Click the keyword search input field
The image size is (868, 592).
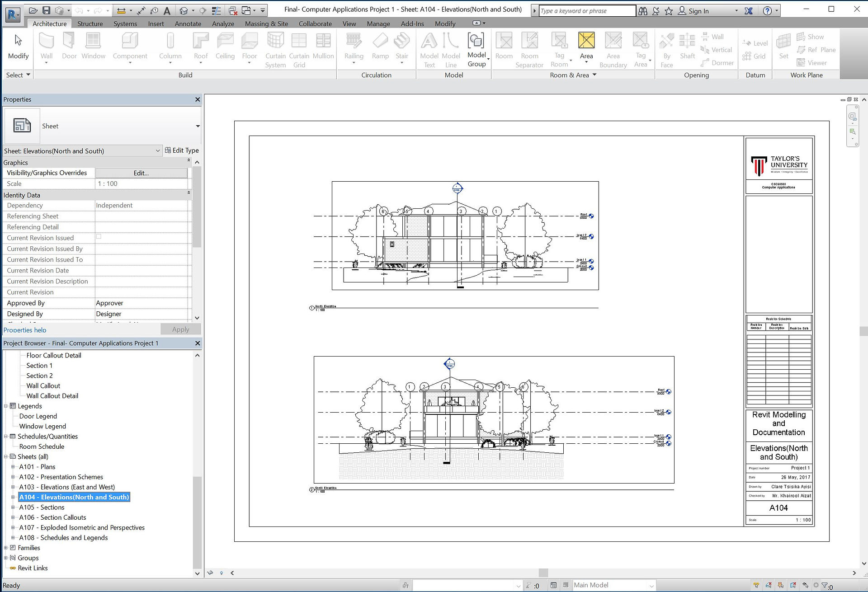click(x=587, y=10)
